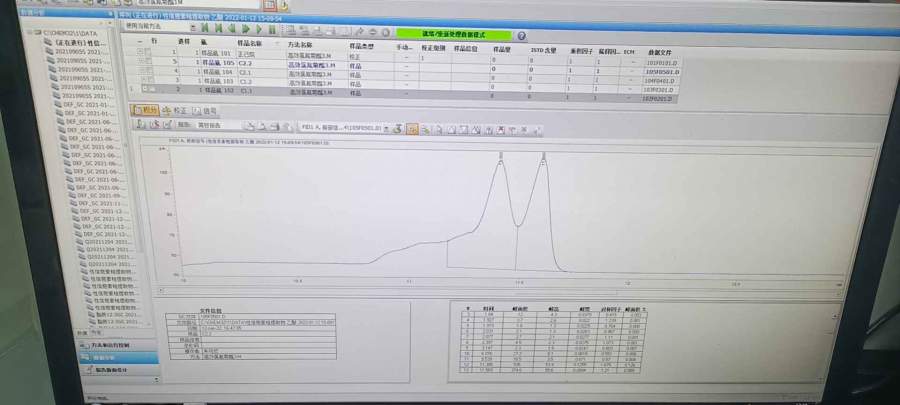
Task: Click the highlighted orange graphics tool icon
Action: [x=412, y=129]
